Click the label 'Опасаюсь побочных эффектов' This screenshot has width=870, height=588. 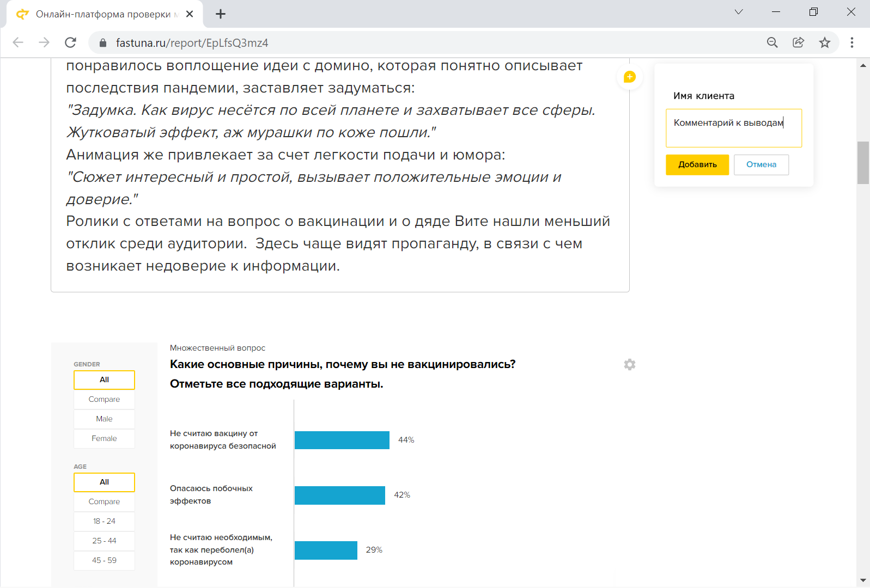pyautogui.click(x=211, y=495)
